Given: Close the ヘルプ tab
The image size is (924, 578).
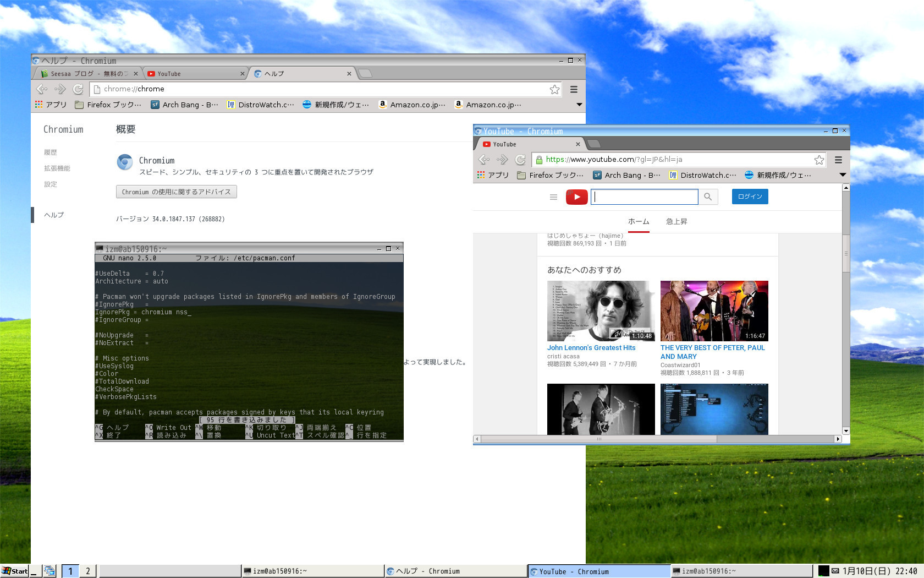Looking at the screenshot, I should (x=349, y=74).
